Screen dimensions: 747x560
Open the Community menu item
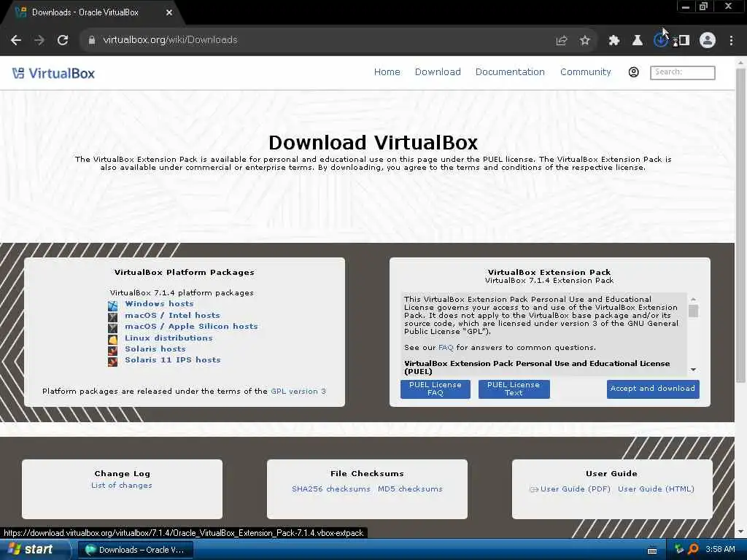click(x=586, y=72)
